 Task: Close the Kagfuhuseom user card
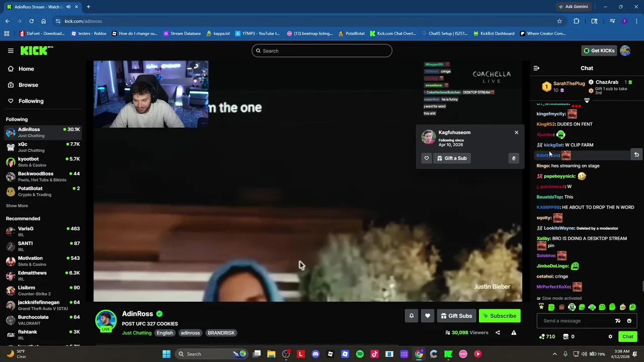pos(516,132)
